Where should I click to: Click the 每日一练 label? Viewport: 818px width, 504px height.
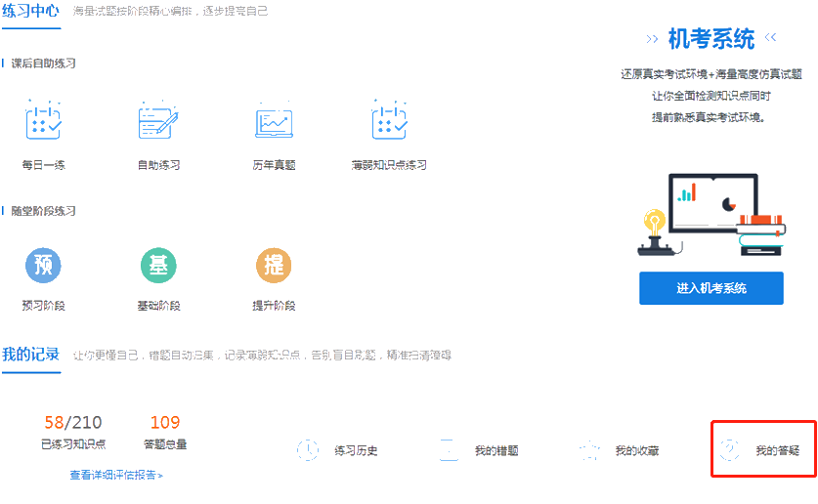coord(44,165)
